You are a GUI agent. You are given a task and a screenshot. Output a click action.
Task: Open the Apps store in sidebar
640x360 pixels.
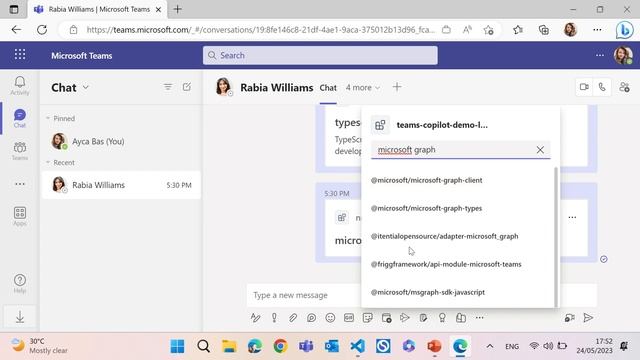20,216
